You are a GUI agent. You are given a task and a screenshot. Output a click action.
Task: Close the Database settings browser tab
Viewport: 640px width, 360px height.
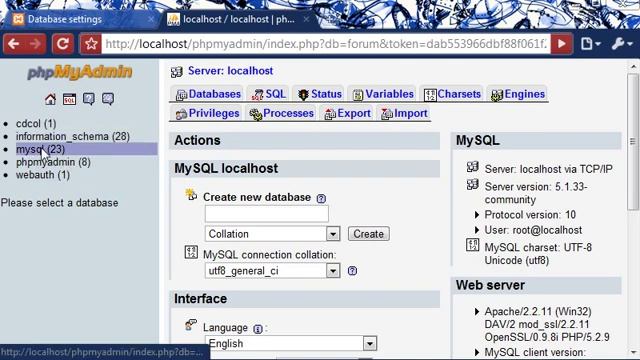click(x=151, y=19)
